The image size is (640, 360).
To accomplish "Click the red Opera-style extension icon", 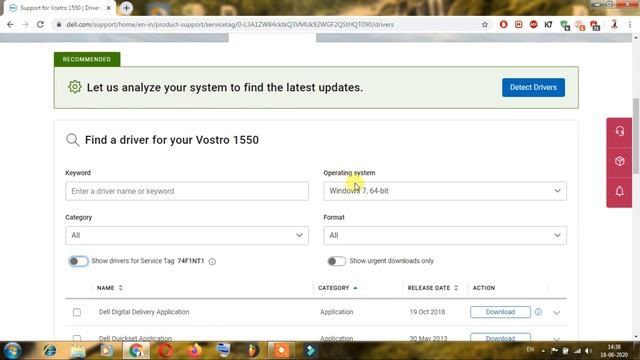I will tap(503, 24).
